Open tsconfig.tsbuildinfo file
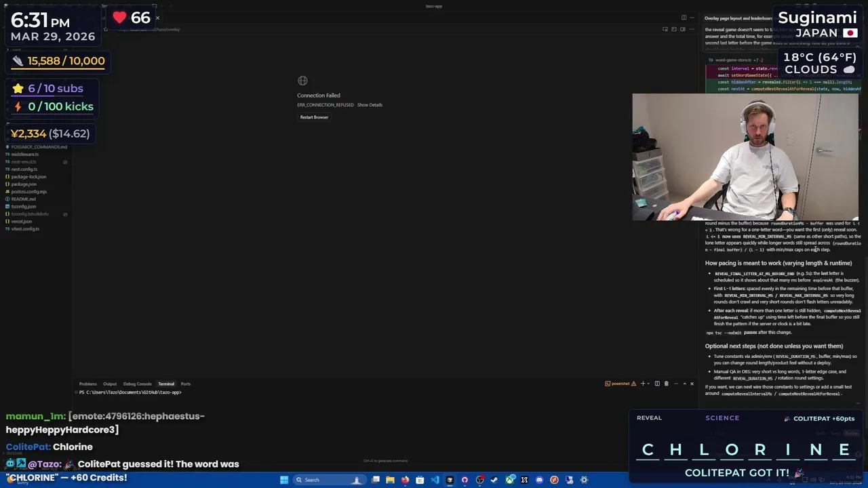 [x=30, y=214]
